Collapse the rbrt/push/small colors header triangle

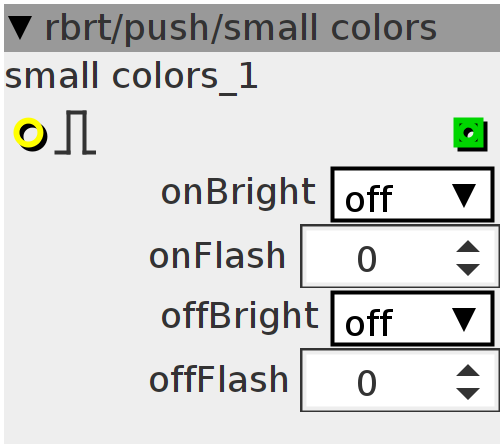tap(20, 28)
